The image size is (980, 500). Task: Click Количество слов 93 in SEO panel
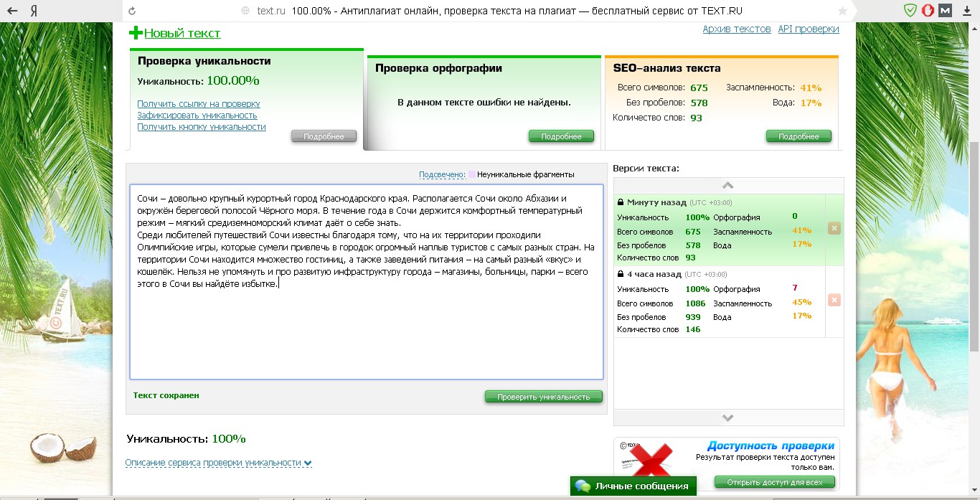(x=696, y=118)
